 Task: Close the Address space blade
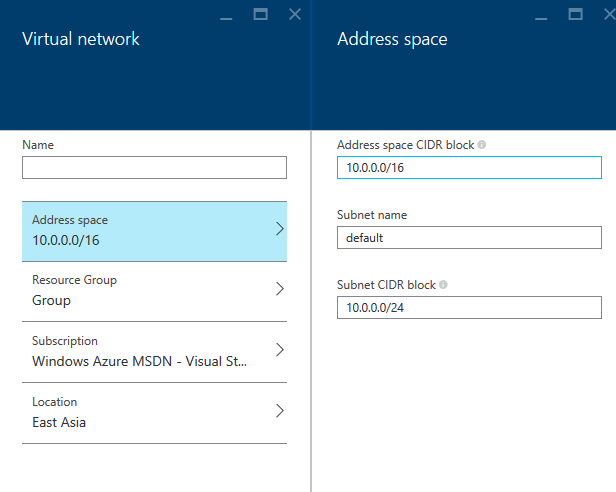pos(610,15)
